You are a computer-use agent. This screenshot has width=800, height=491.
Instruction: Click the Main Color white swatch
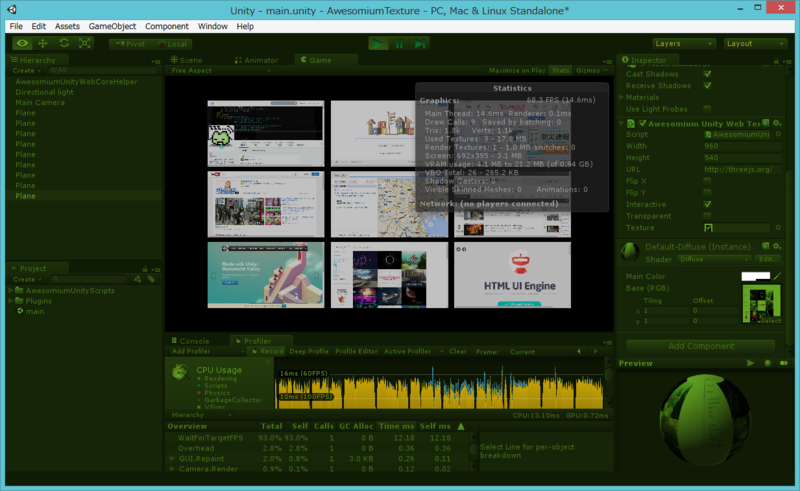click(756, 276)
